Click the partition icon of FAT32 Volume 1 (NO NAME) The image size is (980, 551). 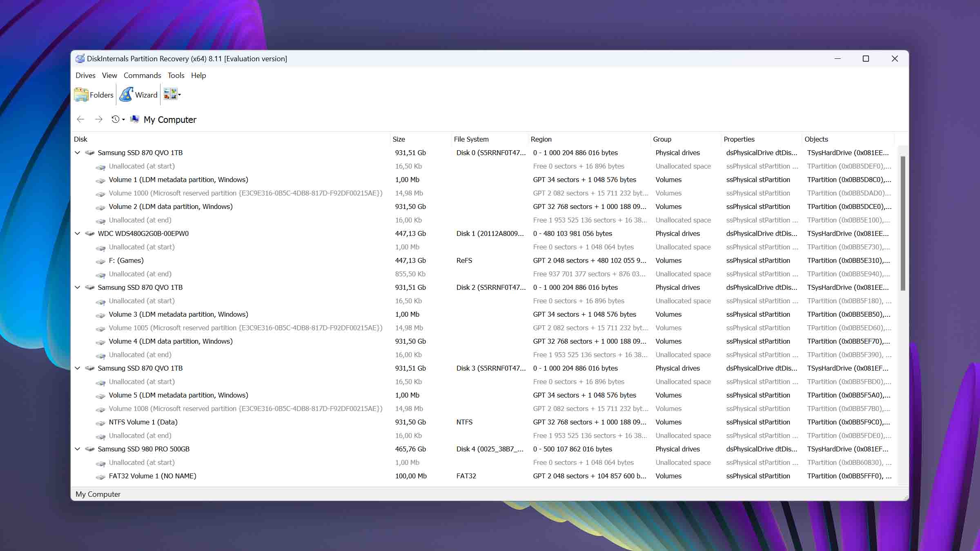100,476
